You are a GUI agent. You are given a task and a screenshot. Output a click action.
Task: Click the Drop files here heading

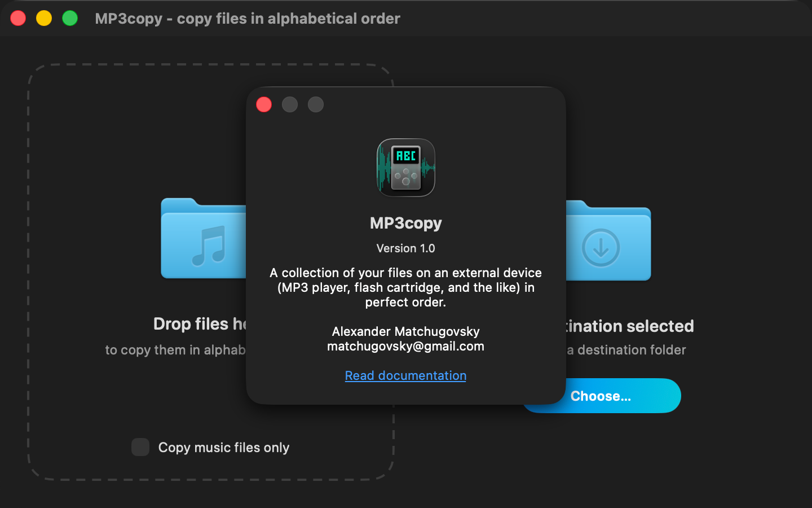[x=200, y=324]
